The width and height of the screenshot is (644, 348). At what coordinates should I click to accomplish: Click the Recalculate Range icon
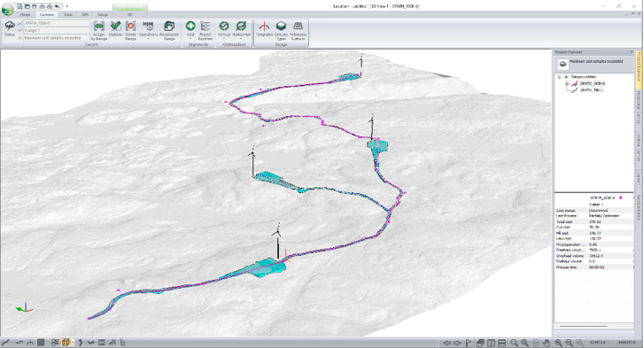[x=169, y=30]
